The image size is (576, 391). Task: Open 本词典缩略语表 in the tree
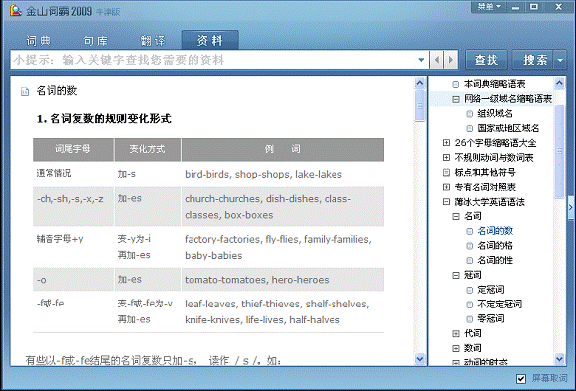494,84
